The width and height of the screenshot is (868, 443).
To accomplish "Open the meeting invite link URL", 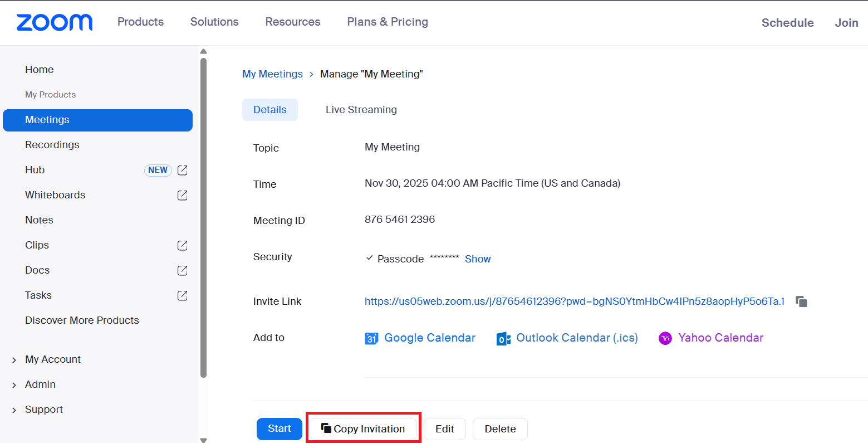I will 574,301.
